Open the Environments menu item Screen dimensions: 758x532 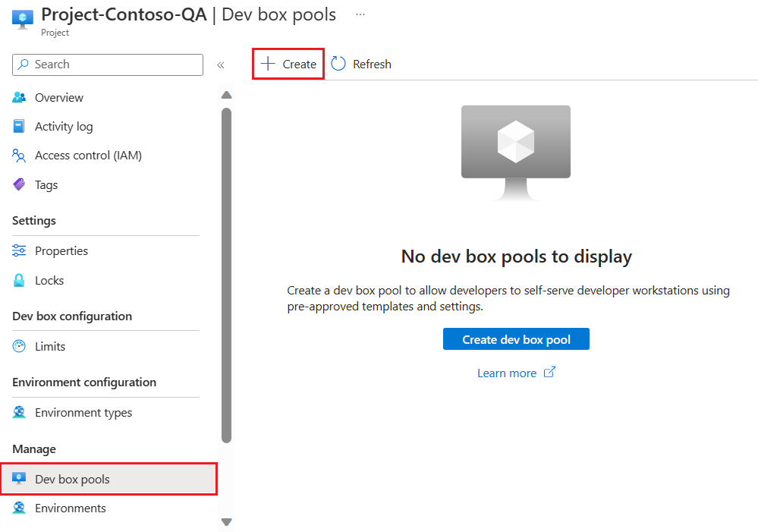point(70,508)
